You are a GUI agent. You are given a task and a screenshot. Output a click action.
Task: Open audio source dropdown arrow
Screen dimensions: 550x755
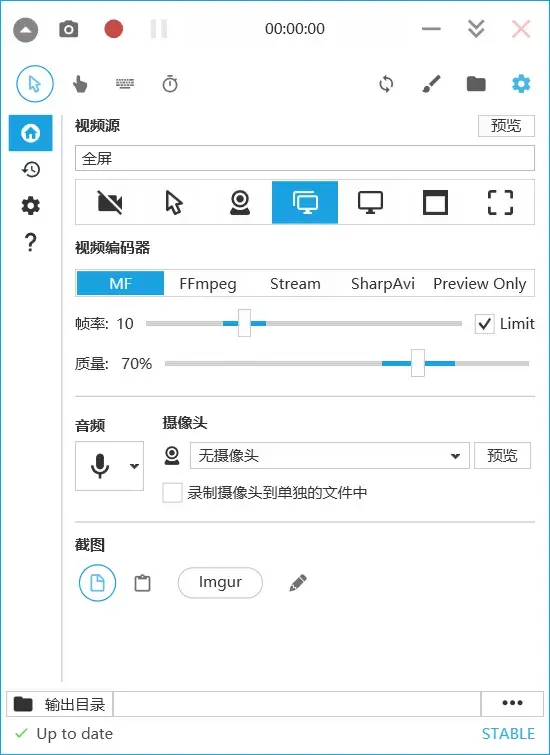point(134,466)
